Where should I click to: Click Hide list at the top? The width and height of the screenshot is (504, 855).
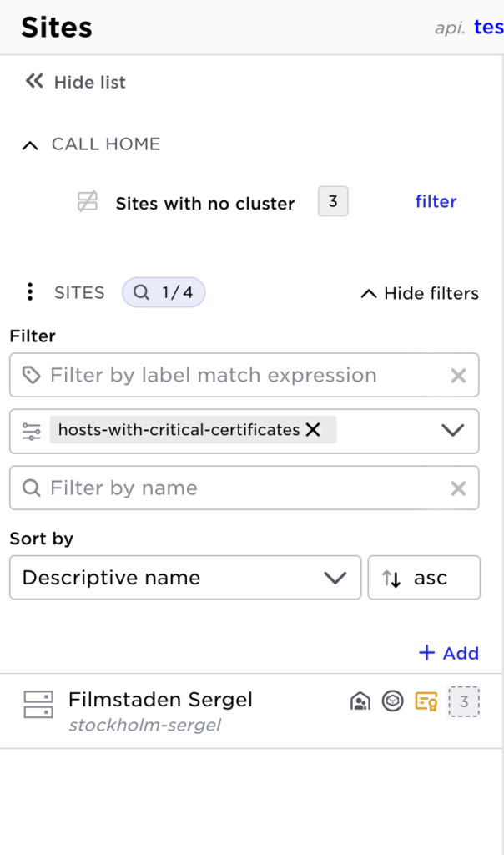[x=74, y=82]
